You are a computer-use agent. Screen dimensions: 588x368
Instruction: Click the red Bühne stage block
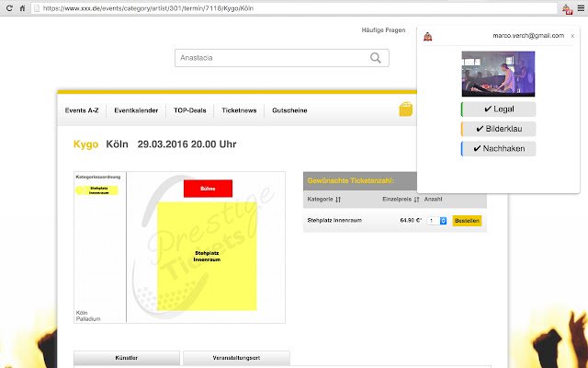click(x=208, y=189)
